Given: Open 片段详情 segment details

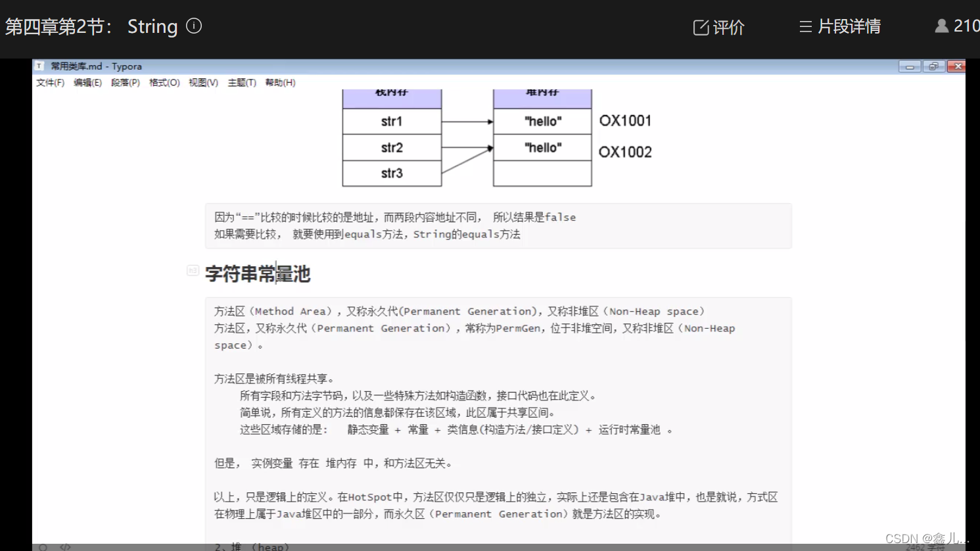Looking at the screenshot, I should (840, 26).
